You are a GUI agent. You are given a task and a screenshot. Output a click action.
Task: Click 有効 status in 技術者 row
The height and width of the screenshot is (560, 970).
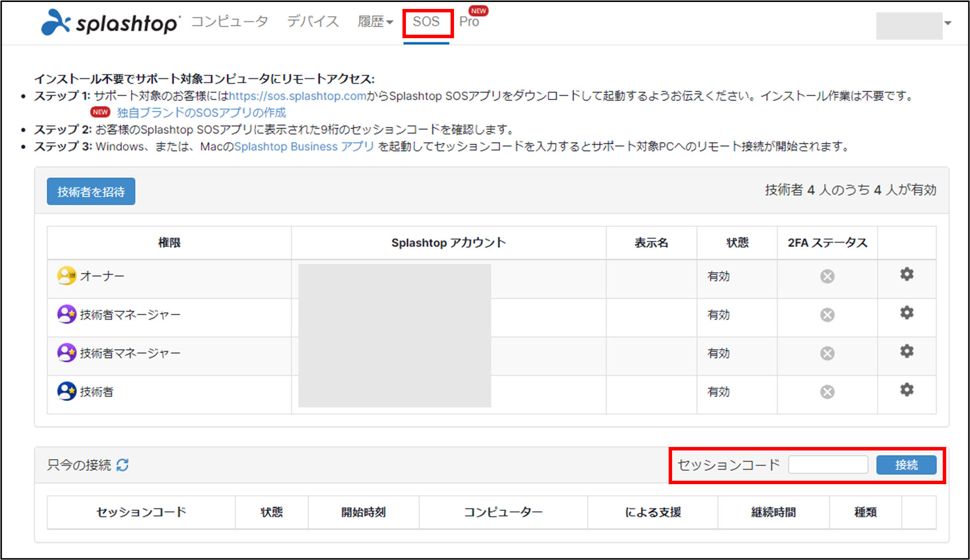pyautogui.click(x=719, y=392)
